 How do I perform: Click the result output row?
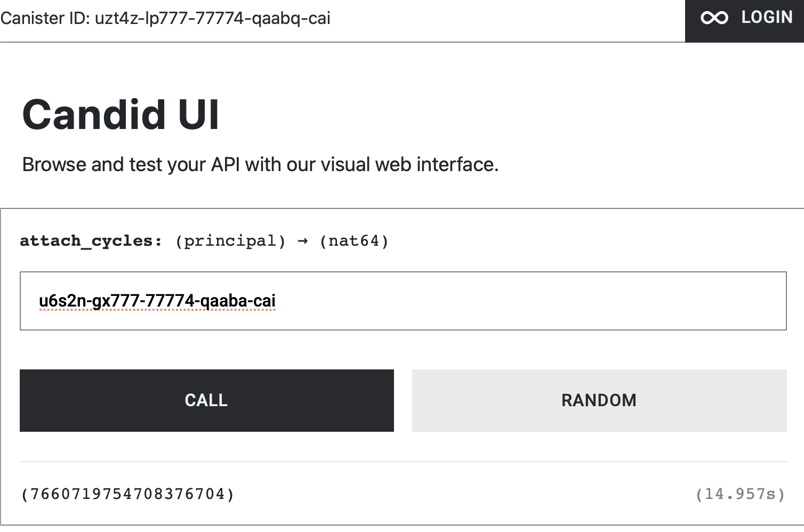point(402,494)
